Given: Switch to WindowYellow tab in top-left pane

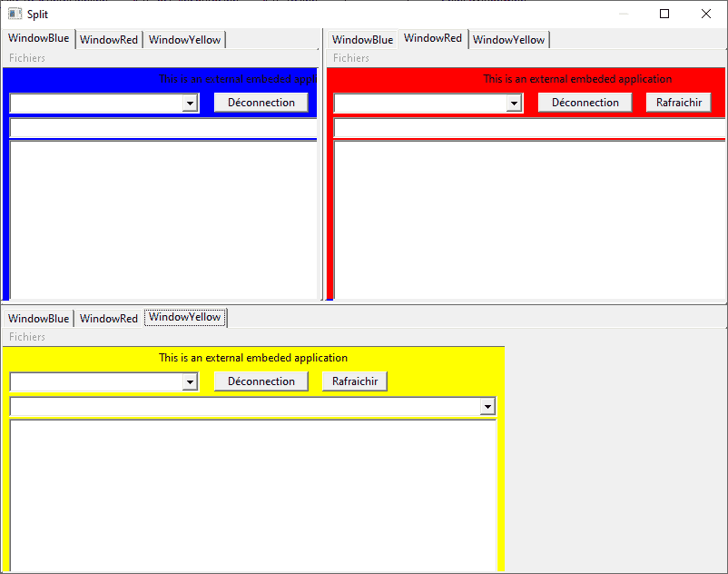Looking at the screenshot, I should [184, 40].
